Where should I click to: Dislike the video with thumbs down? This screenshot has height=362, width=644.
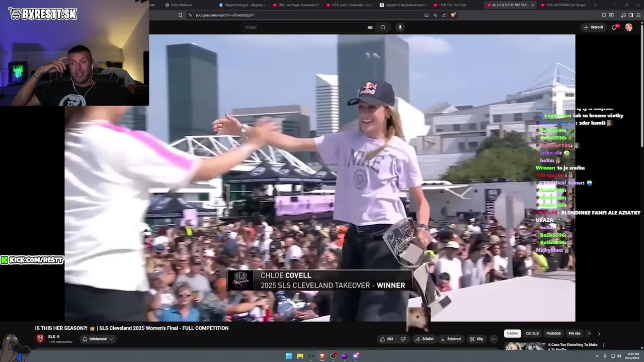403,339
